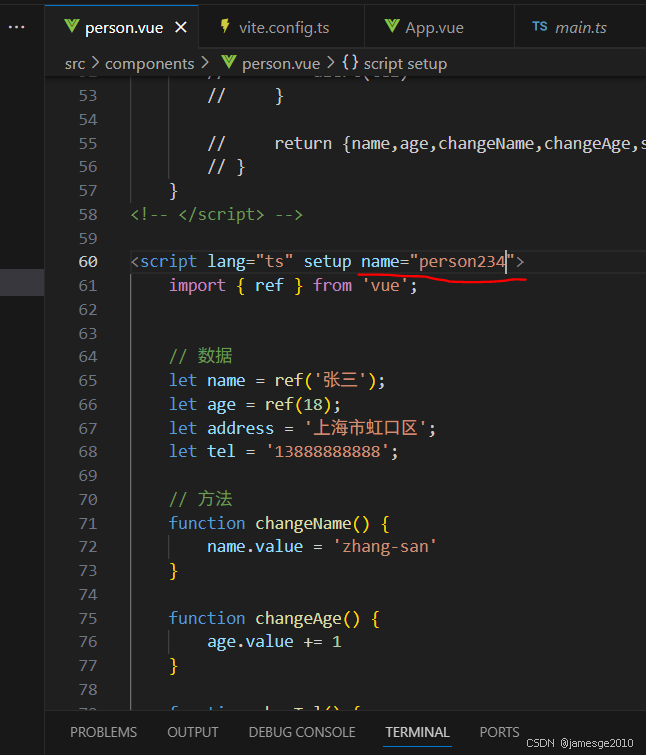The height and width of the screenshot is (755, 646).
Task: Click line number 60 in the gutter
Action: 88,262
